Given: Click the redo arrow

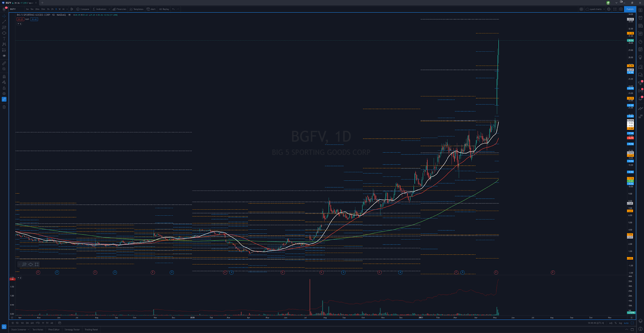Looking at the screenshot, I should 178,9.
